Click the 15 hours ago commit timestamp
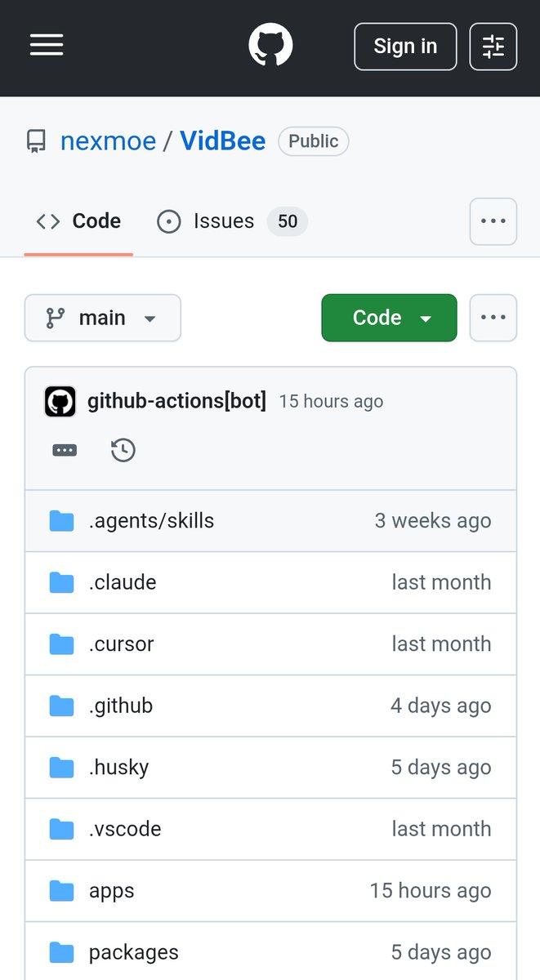The width and height of the screenshot is (540, 980). click(x=331, y=402)
